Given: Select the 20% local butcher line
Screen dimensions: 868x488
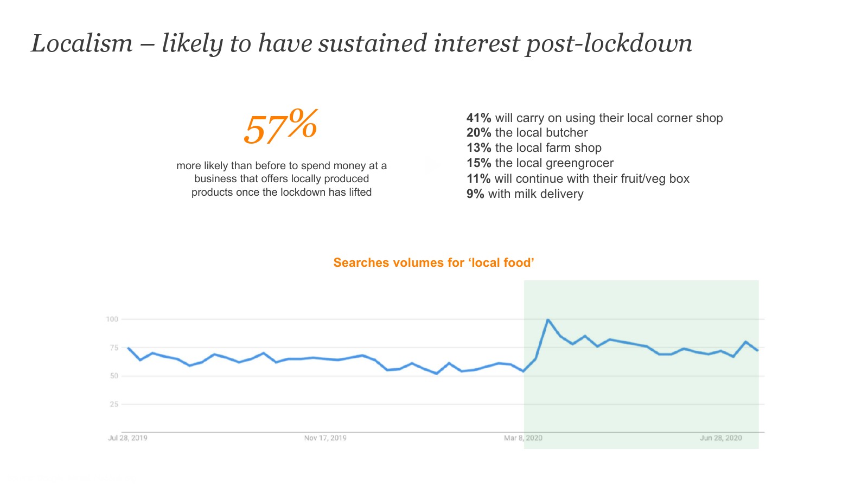Looking at the screenshot, I should point(527,133).
